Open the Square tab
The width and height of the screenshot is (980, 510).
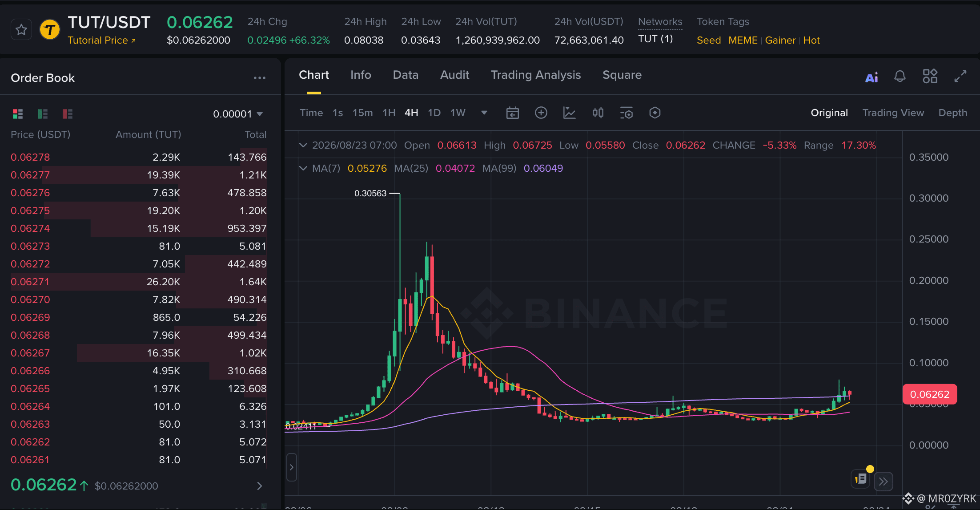point(622,75)
